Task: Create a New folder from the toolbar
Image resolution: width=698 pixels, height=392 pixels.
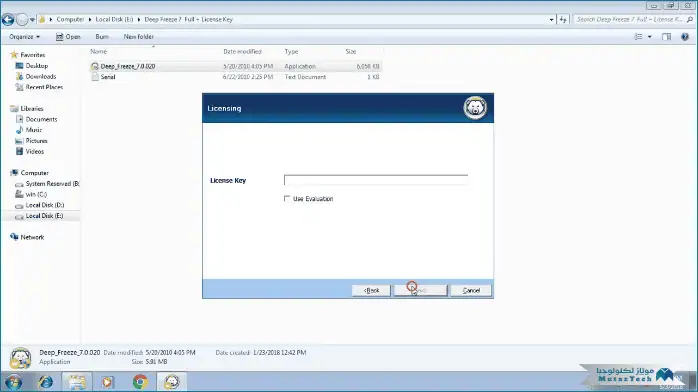Action: click(138, 37)
